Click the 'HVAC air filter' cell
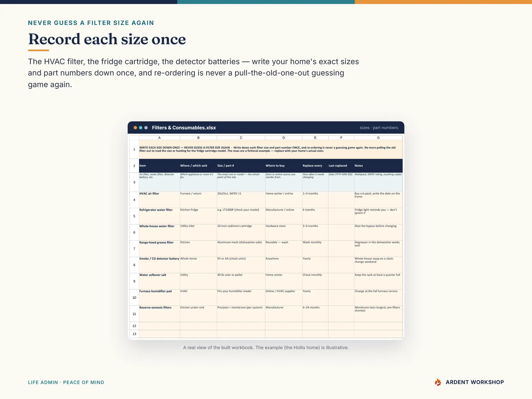The height and width of the screenshot is (399, 532). [x=160, y=200]
